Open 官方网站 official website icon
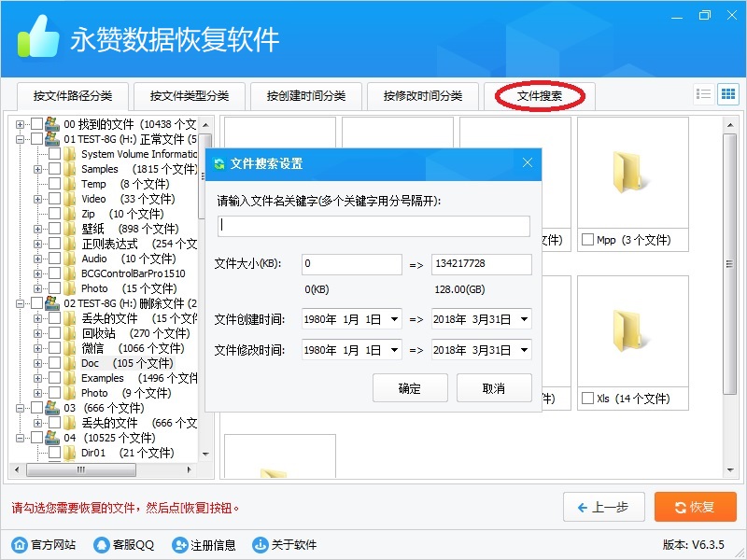The width and height of the screenshot is (747, 560). click(x=20, y=545)
